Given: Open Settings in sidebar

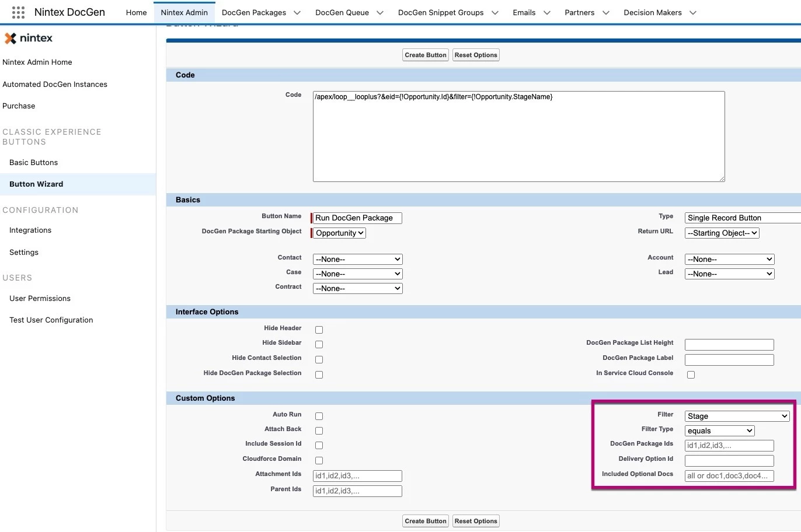Looking at the screenshot, I should pyautogui.click(x=24, y=252).
